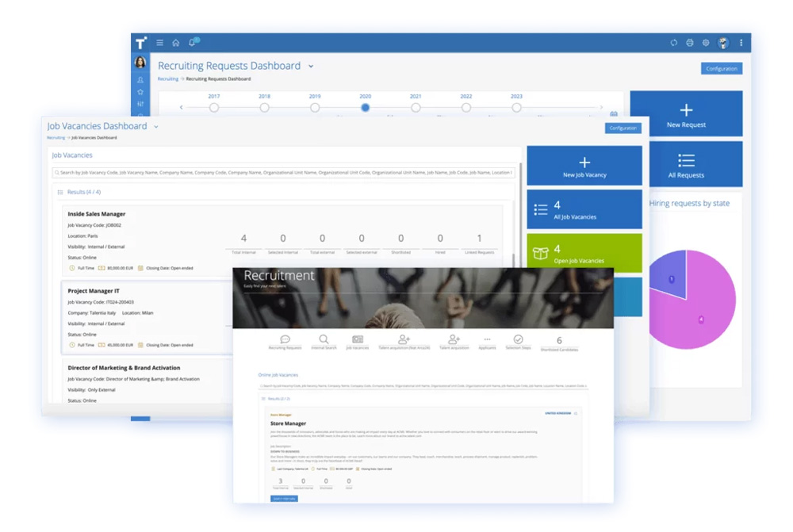This screenshot has height=532, width=793.
Task: Click the refresh icon in top bar
Action: click(673, 43)
